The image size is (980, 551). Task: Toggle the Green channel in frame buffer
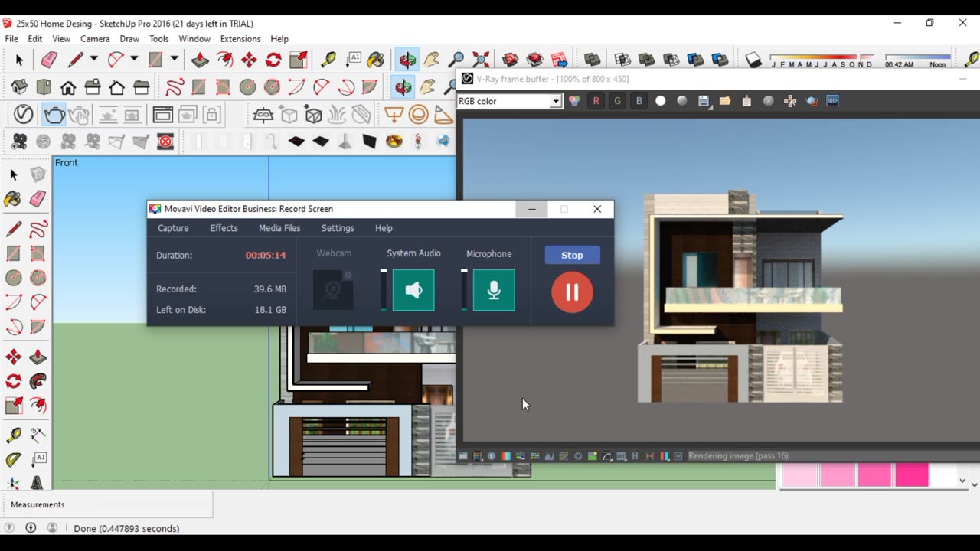[x=617, y=101]
